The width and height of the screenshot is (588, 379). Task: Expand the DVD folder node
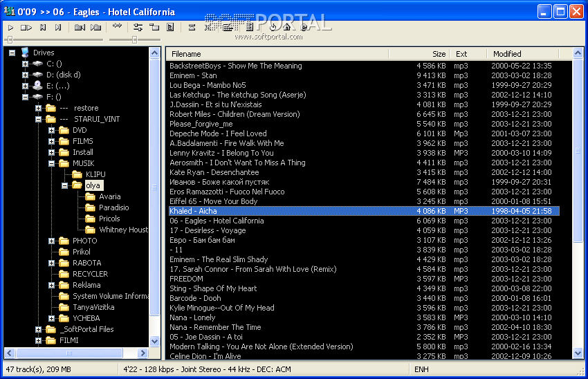(51, 130)
